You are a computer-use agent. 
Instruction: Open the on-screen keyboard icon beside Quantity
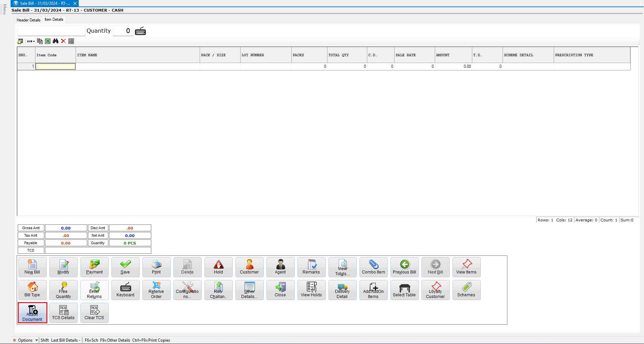pyautogui.click(x=140, y=31)
